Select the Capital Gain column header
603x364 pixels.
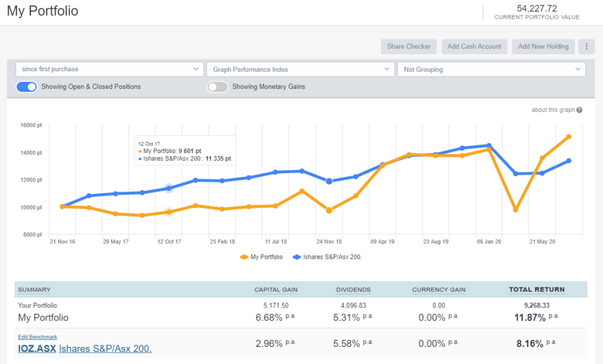[275, 290]
